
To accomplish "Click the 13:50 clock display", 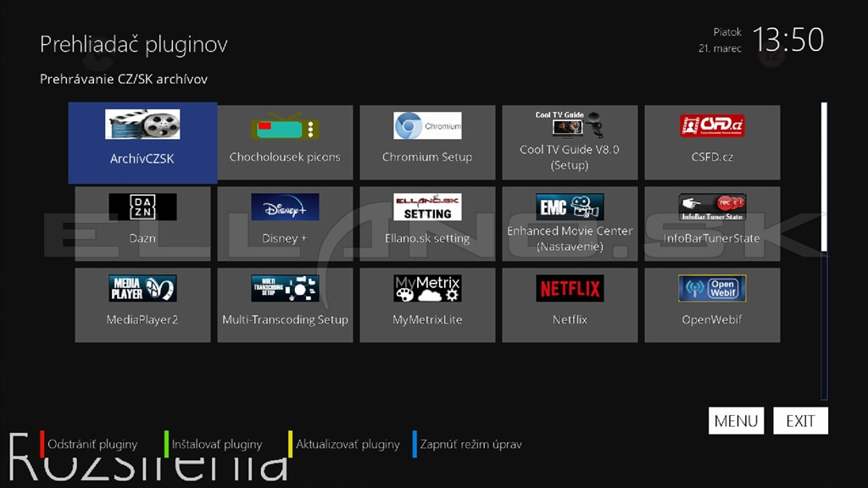I will (788, 40).
